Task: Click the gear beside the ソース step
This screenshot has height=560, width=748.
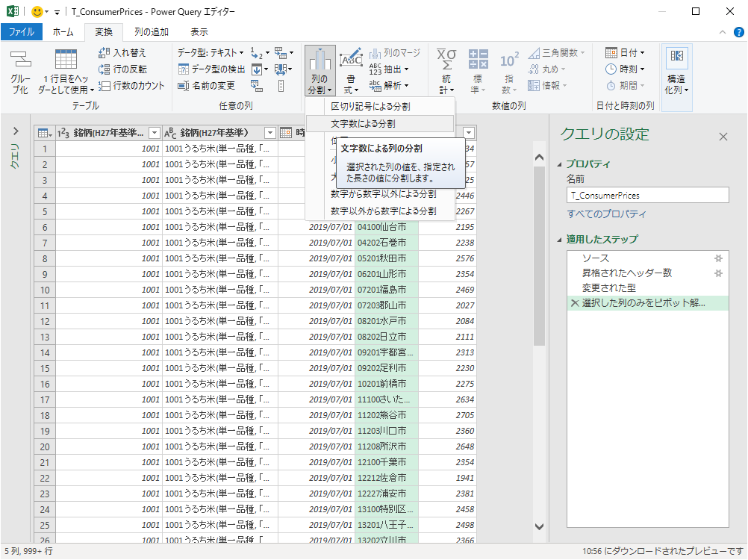Action: point(718,258)
